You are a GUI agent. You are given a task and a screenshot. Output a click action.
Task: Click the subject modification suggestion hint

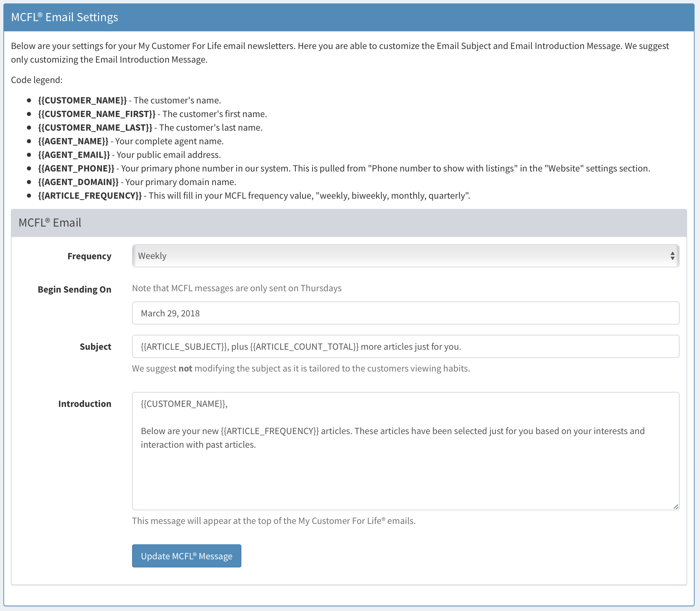click(x=301, y=368)
